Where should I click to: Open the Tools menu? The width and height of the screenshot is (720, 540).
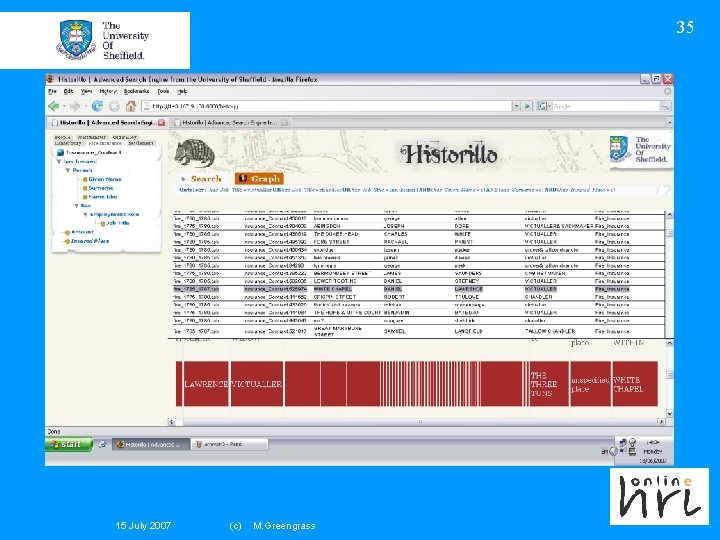(x=163, y=91)
